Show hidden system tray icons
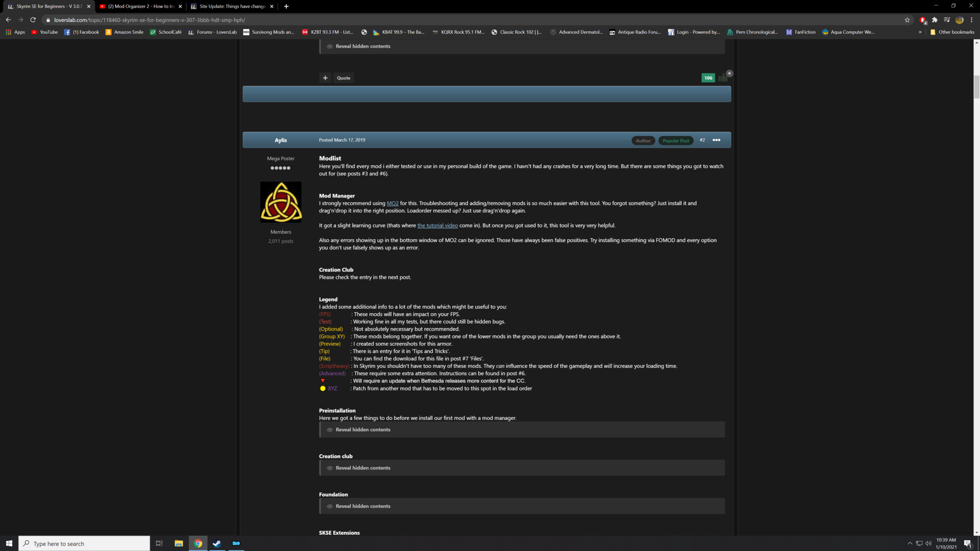980x551 pixels. coord(910,543)
